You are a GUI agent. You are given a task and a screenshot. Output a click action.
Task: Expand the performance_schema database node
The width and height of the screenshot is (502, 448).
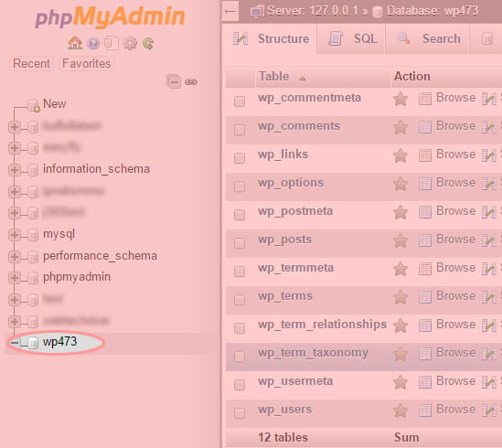(x=14, y=257)
